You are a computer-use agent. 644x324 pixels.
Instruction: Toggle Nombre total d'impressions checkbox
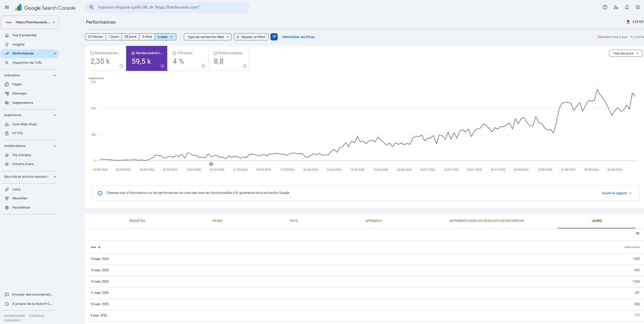click(x=133, y=53)
